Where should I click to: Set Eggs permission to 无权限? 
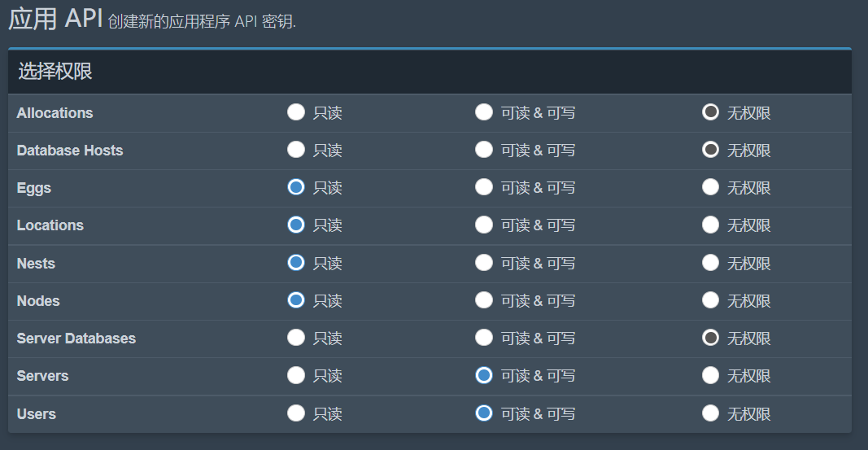pyautogui.click(x=710, y=187)
